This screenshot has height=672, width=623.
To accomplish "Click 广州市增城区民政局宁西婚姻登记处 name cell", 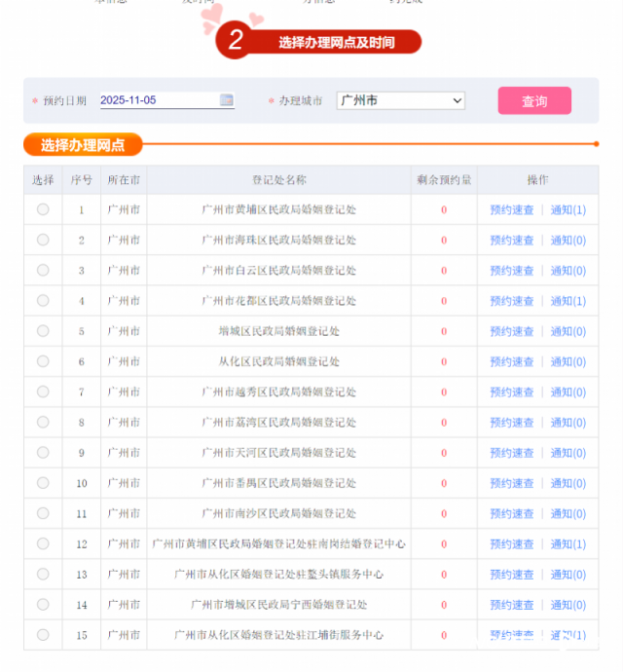I will click(279, 605).
